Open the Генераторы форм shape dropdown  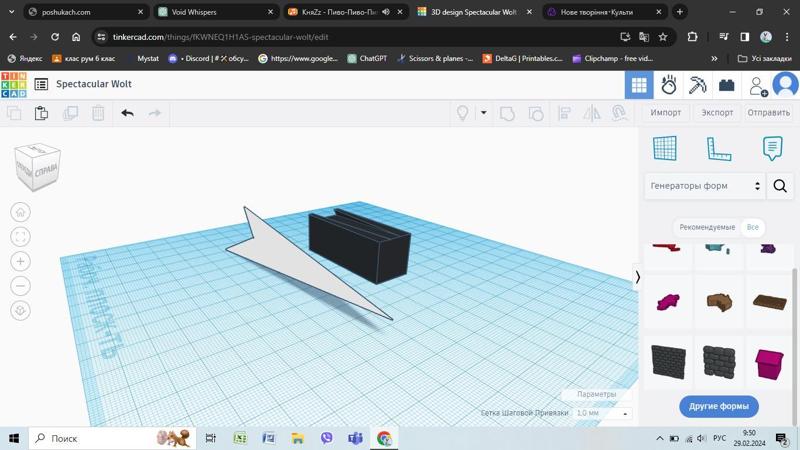tap(705, 186)
